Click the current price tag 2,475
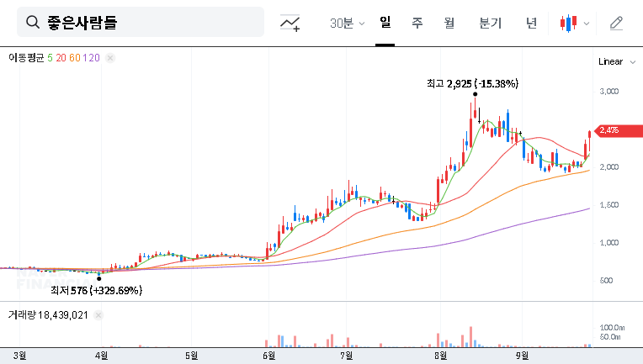Image resolution: width=643 pixels, height=364 pixels. tap(619, 130)
